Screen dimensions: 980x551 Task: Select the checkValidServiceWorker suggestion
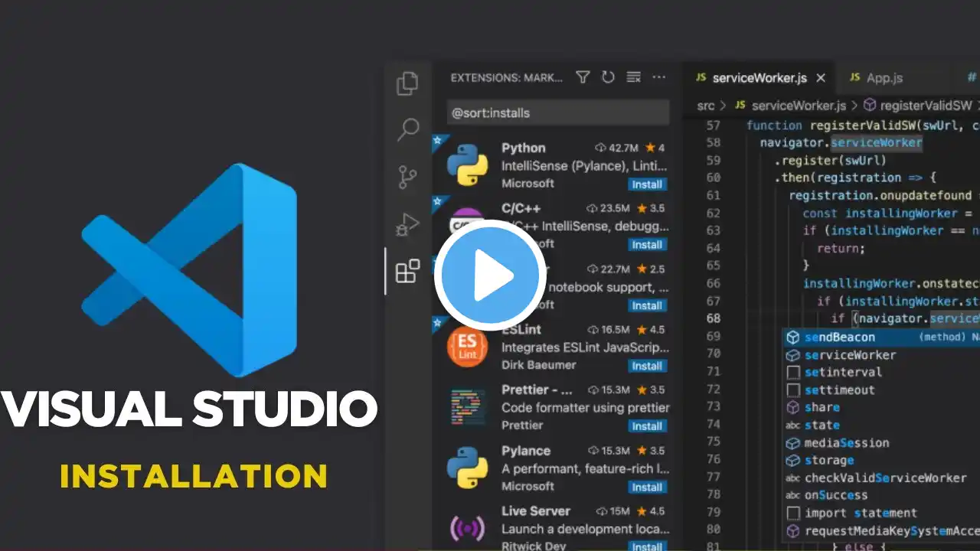(x=881, y=478)
